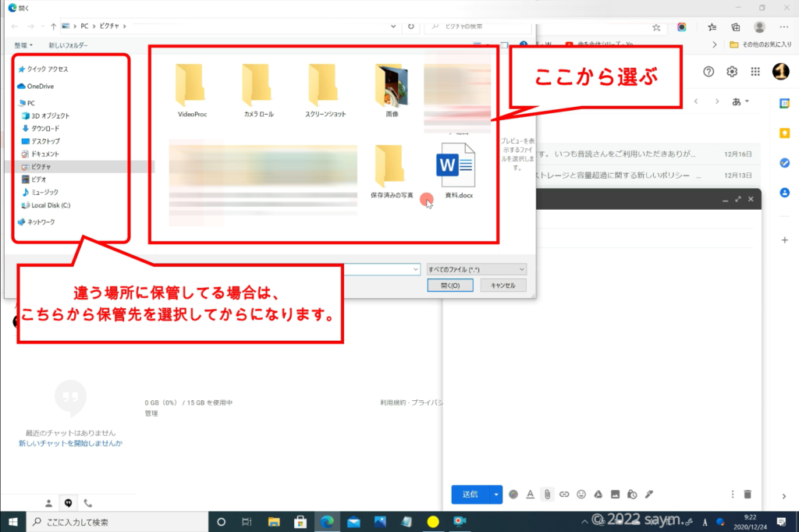Viewport: 799px width, 532px height.
Task: Toggle formatting options text icon
Action: 530,494
